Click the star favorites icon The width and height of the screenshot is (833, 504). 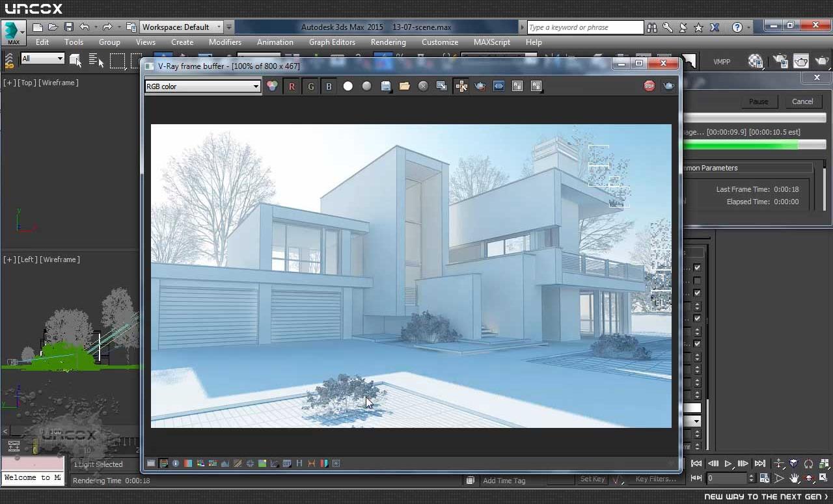pyautogui.click(x=699, y=27)
